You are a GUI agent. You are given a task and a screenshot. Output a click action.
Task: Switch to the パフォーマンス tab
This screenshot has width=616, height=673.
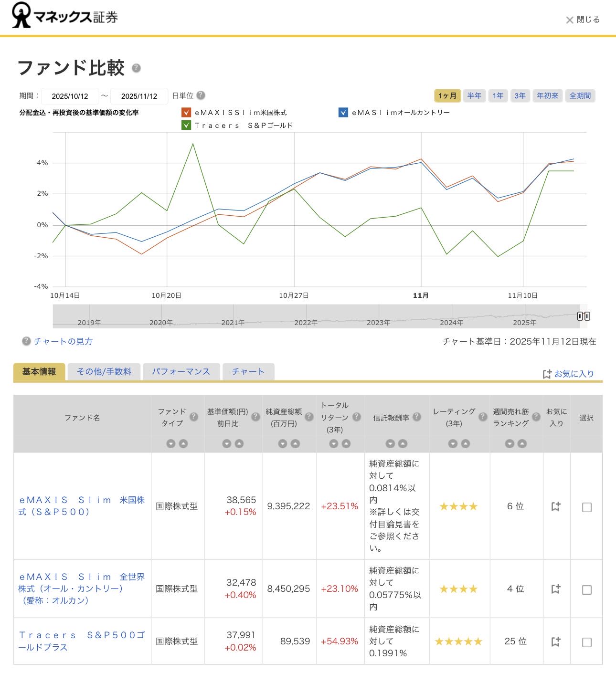coord(181,372)
